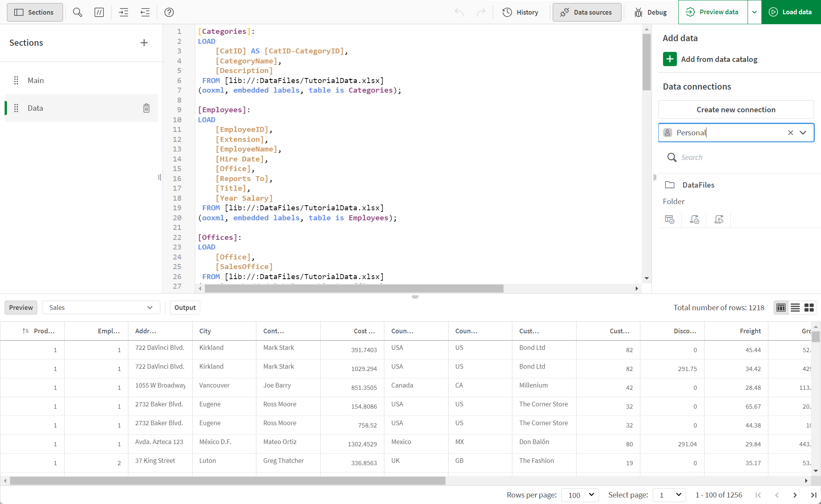
Task: Click the Undo arrow icon
Action: click(x=460, y=12)
